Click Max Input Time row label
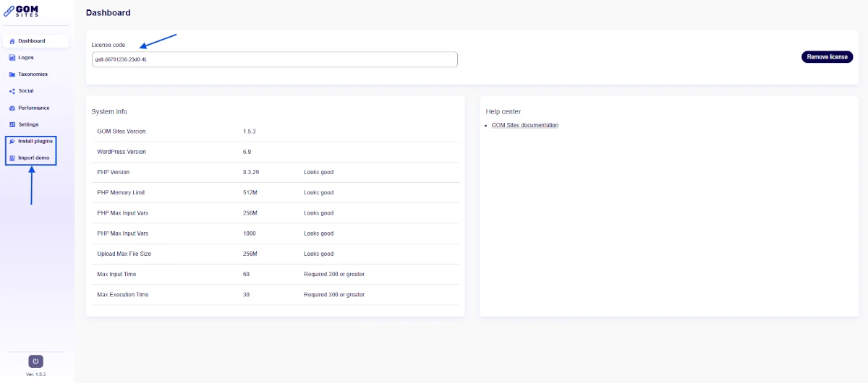The width and height of the screenshot is (868, 383). (x=116, y=274)
